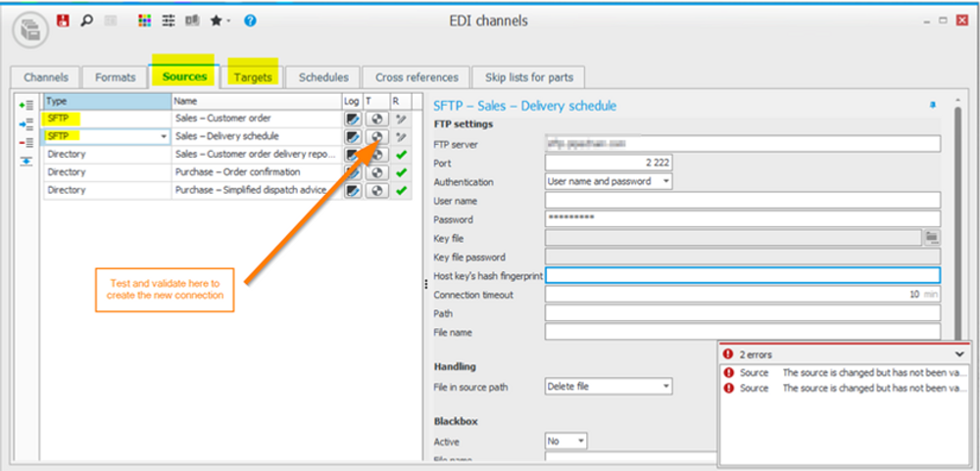
Task: Click the blue Help question mark icon
Action: coord(250,20)
